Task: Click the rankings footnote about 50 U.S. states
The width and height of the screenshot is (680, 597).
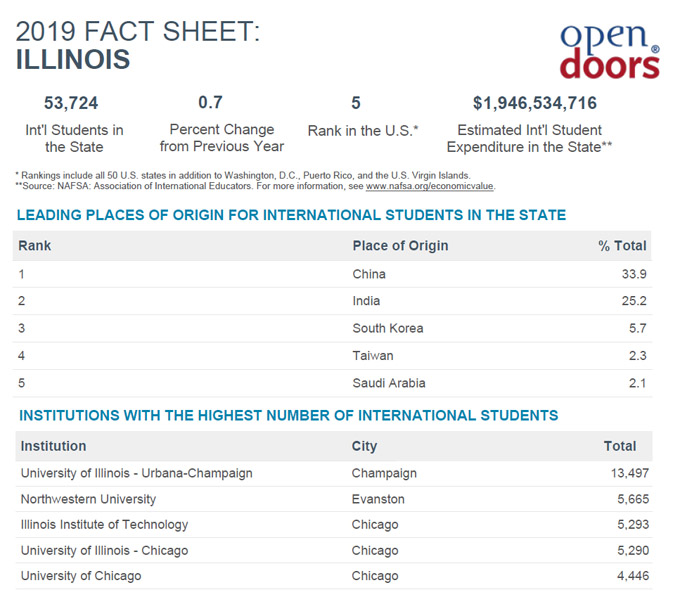Action: tap(243, 176)
